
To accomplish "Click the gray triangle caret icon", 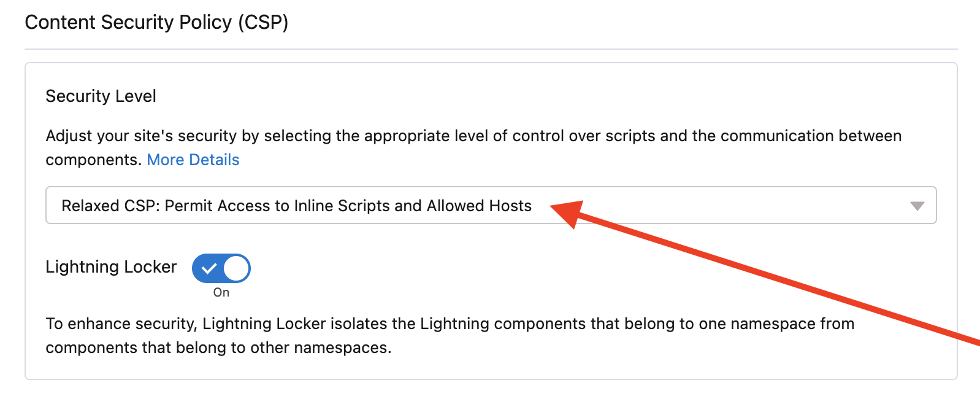I will pos(917,206).
